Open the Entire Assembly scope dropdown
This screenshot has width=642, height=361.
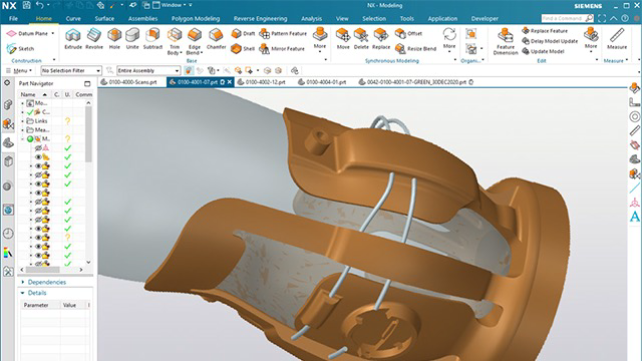point(148,70)
